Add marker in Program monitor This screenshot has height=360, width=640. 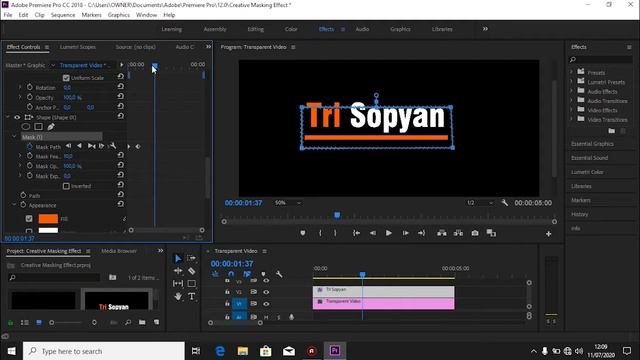pos(302,233)
